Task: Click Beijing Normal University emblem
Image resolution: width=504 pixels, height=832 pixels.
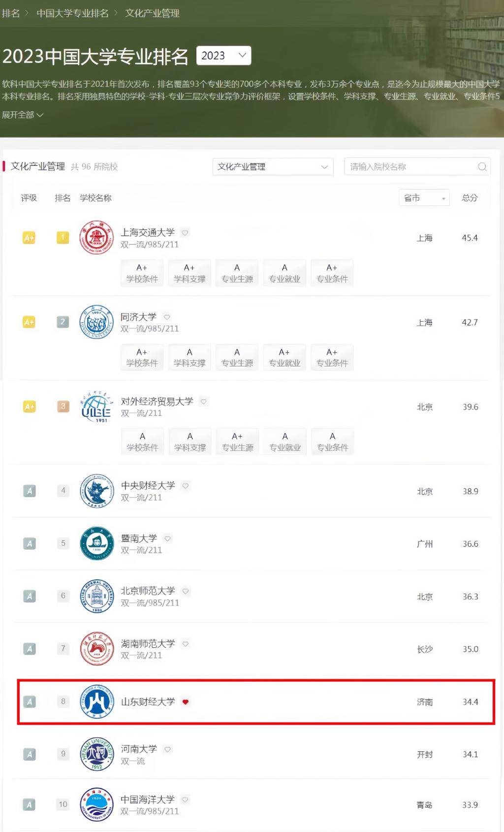Action: click(96, 596)
